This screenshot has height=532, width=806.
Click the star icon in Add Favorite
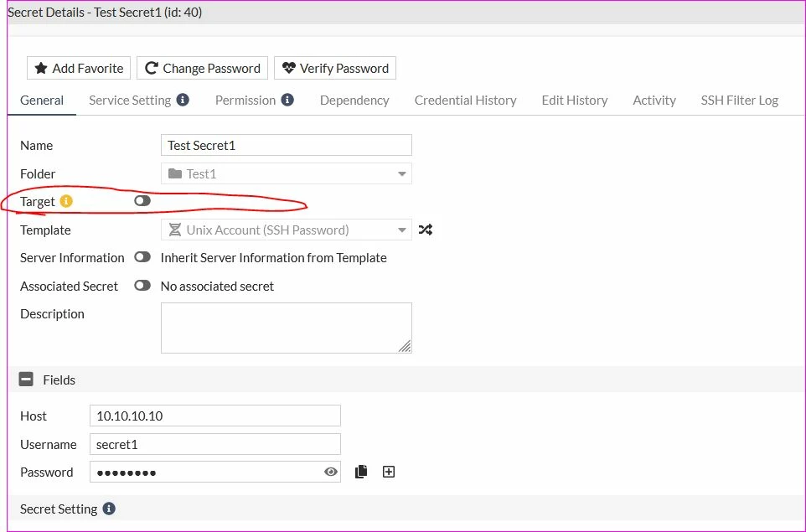[41, 68]
